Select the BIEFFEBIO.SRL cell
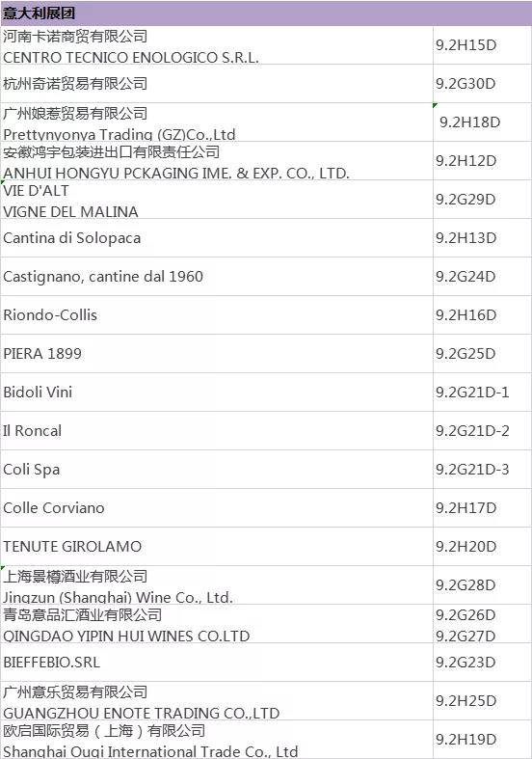 coord(217,663)
